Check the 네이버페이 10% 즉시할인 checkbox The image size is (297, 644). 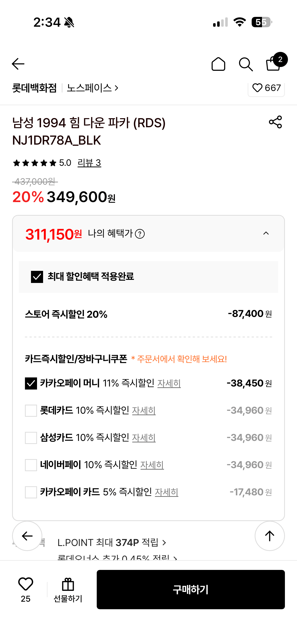31,465
